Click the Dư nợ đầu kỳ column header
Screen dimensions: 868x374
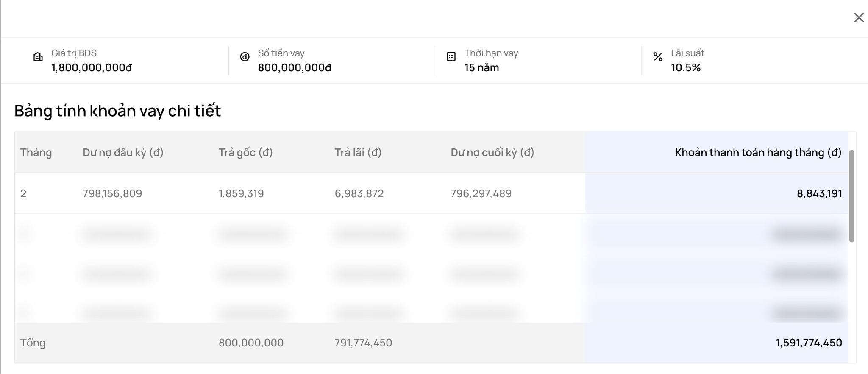[x=123, y=152]
